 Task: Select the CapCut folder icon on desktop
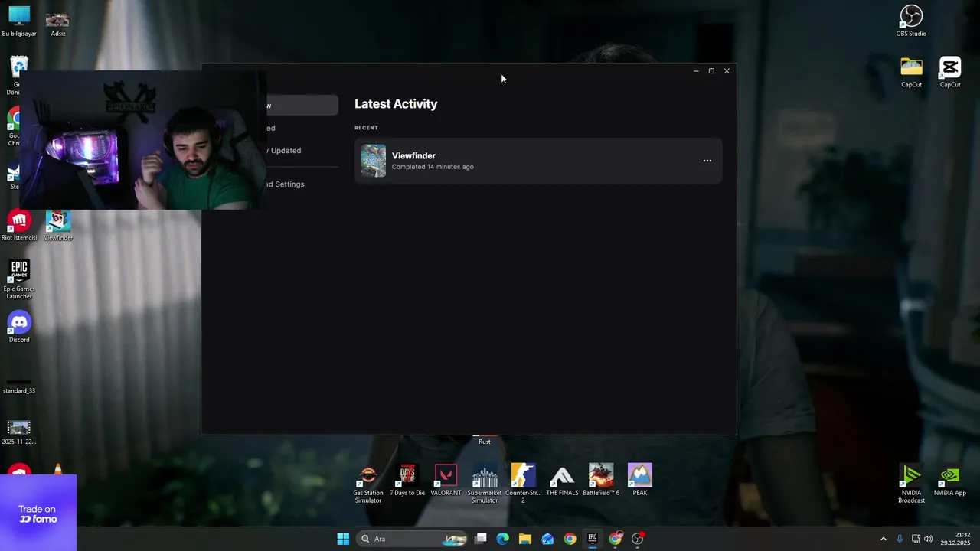[x=911, y=73]
